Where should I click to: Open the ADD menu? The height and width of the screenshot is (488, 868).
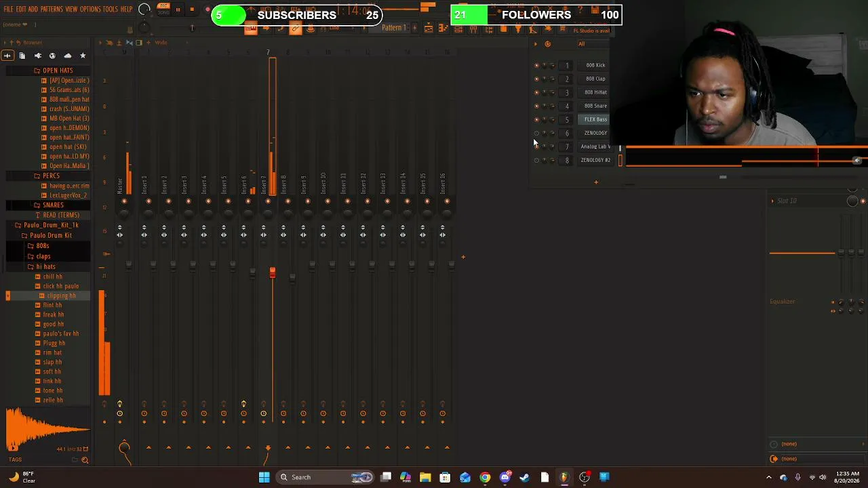33,9
